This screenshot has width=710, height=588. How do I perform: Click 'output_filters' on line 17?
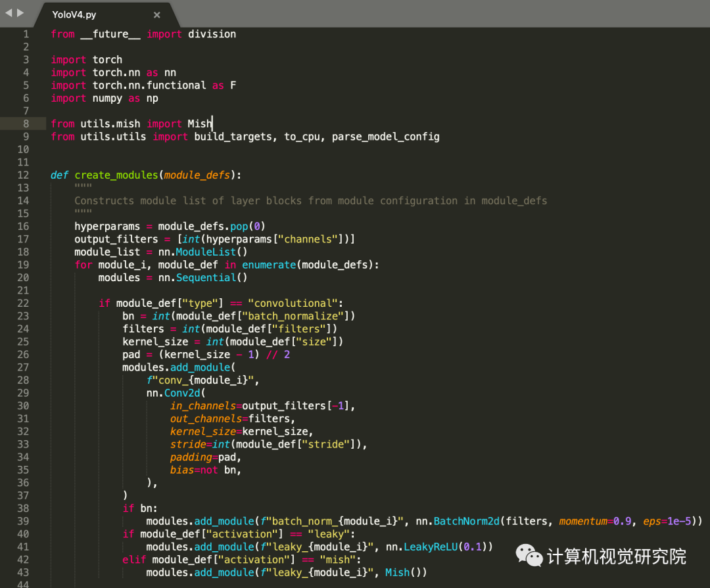pyautogui.click(x=116, y=239)
